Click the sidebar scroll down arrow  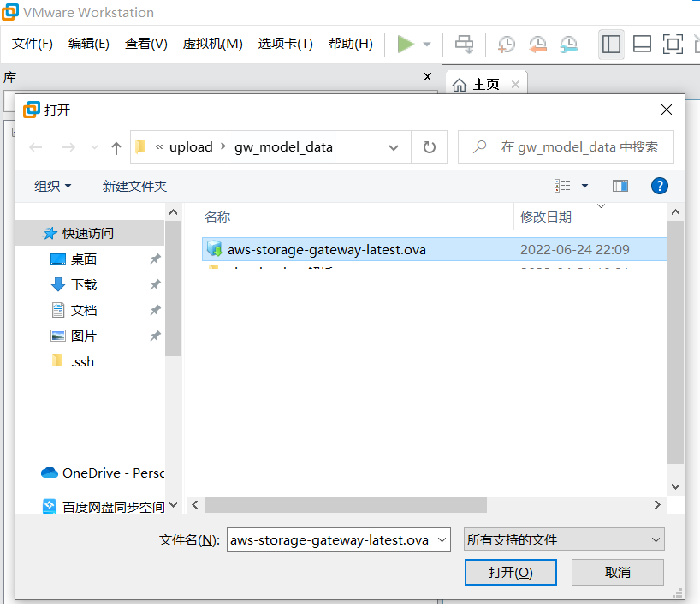(173, 505)
